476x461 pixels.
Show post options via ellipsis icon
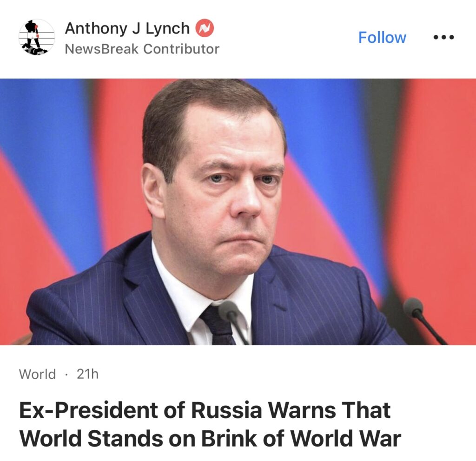(x=443, y=37)
